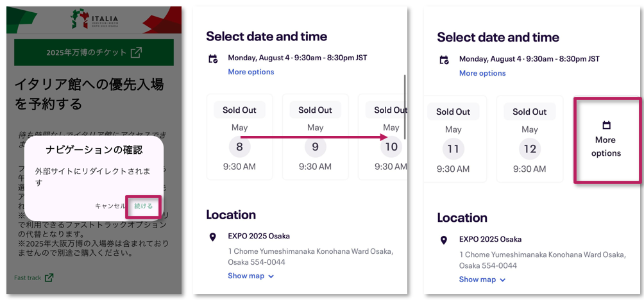Click calendar icon in right Select date panel
The image size is (644, 300).
(444, 60)
